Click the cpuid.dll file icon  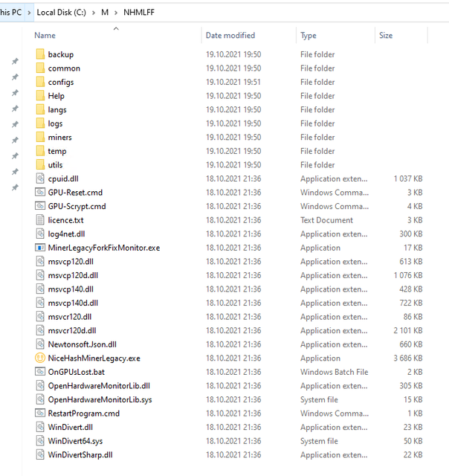[x=40, y=178]
